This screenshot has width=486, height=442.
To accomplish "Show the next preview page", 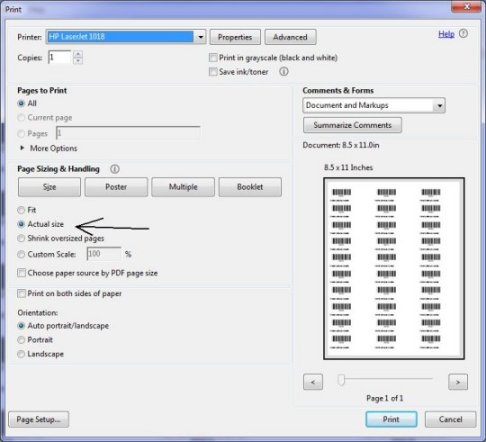I will pyautogui.click(x=458, y=382).
